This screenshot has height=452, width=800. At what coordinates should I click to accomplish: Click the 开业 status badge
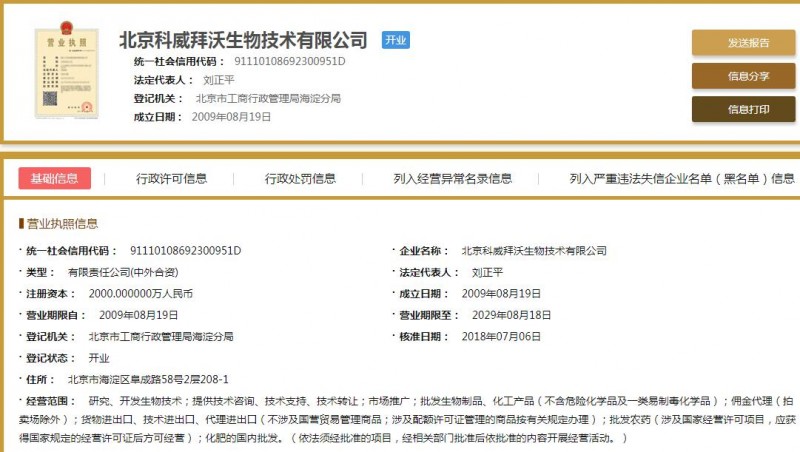pos(395,40)
